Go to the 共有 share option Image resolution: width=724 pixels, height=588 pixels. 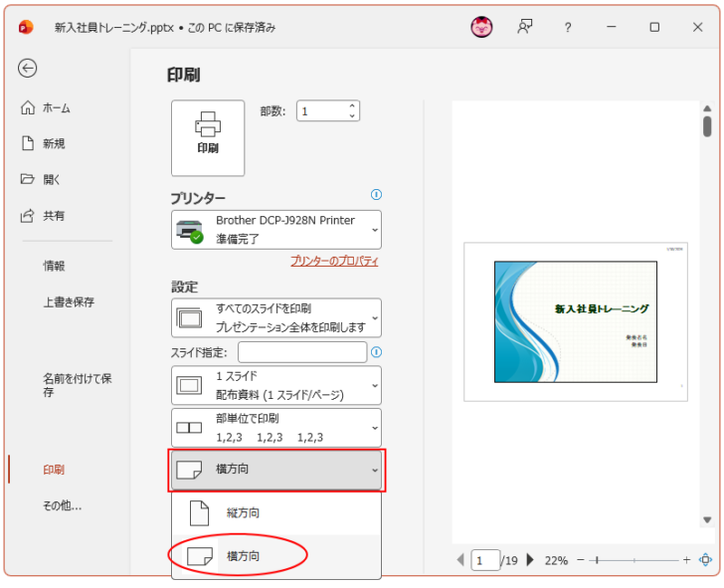[x=43, y=215]
